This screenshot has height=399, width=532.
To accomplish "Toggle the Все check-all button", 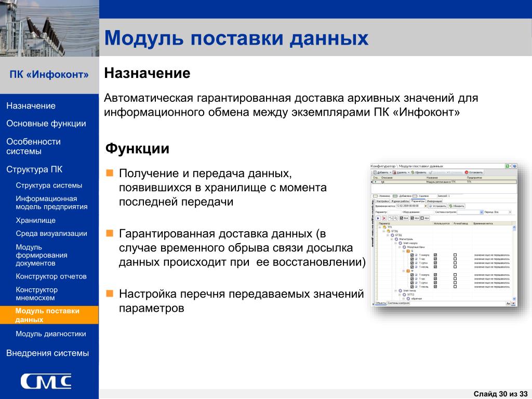I will [404, 218].
